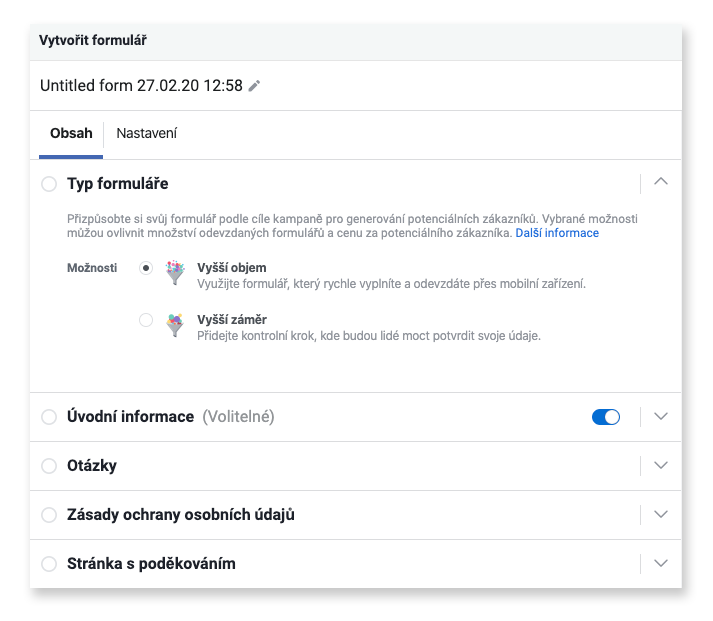Expand Zásady ochrany osobních údajů chevron
The width and height of the screenshot is (713, 621).
coord(661,514)
